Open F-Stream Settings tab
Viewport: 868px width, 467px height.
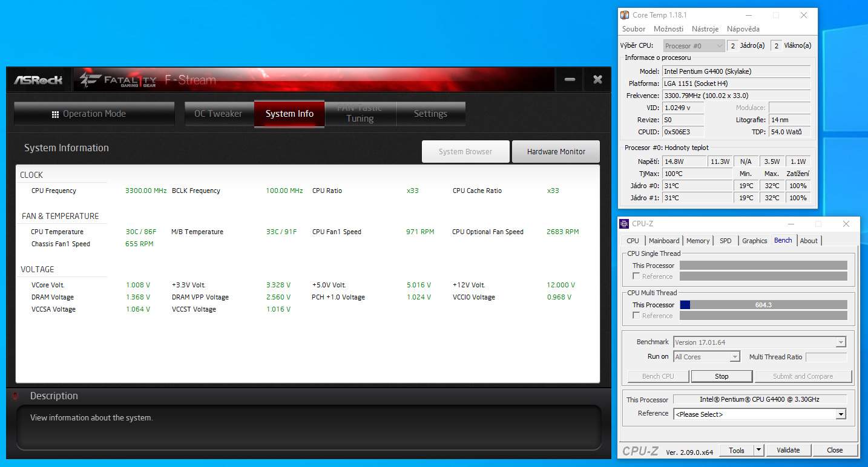click(430, 114)
